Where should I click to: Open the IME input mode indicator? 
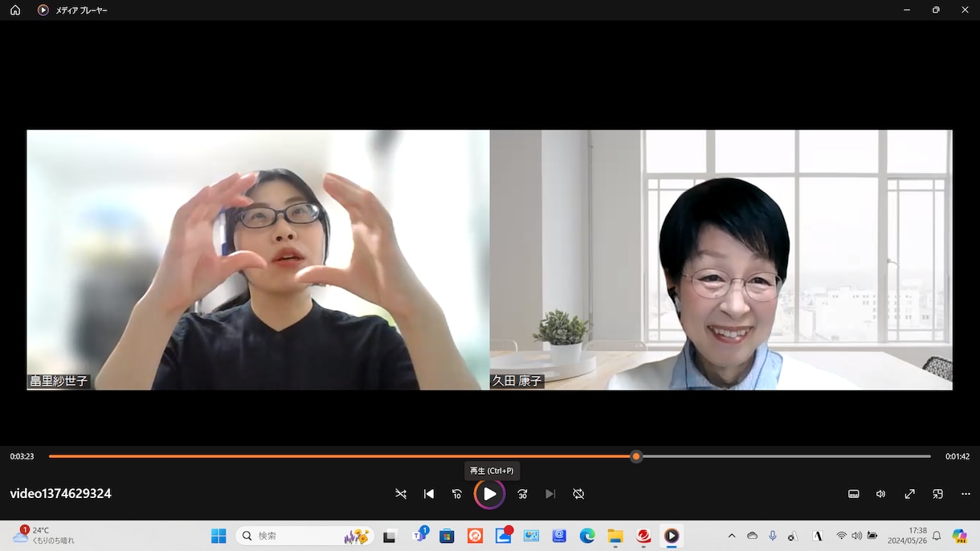[x=818, y=536]
